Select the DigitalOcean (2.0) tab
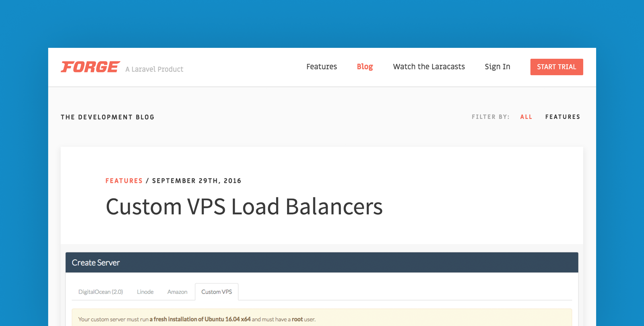 101,292
